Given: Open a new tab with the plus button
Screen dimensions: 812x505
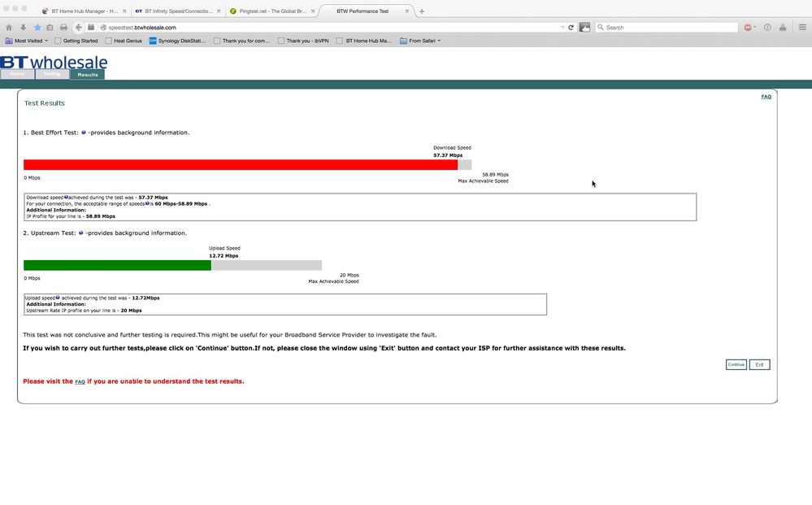Looking at the screenshot, I should pos(422,11).
